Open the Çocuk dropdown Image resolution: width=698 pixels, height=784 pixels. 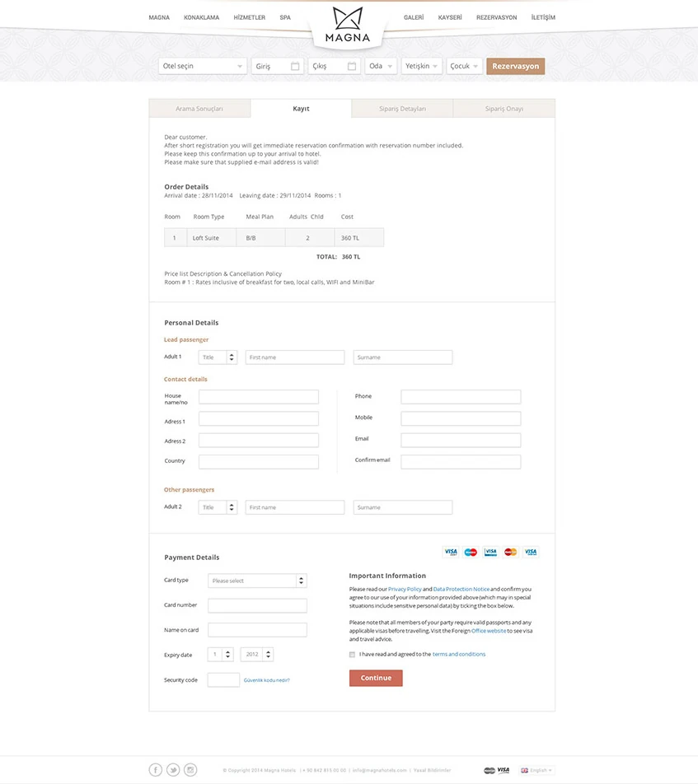(x=464, y=66)
